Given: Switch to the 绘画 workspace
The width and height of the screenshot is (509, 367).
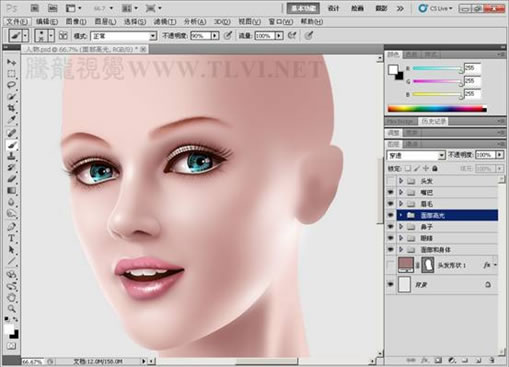Looking at the screenshot, I should pos(357,8).
